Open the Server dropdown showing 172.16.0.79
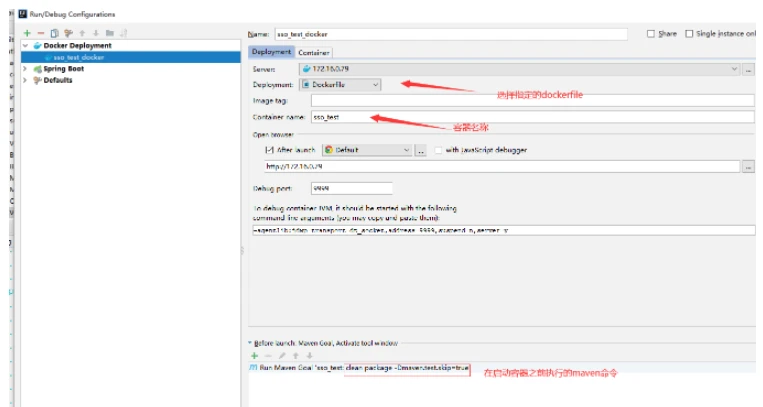This screenshot has height=407, width=763. click(x=519, y=69)
